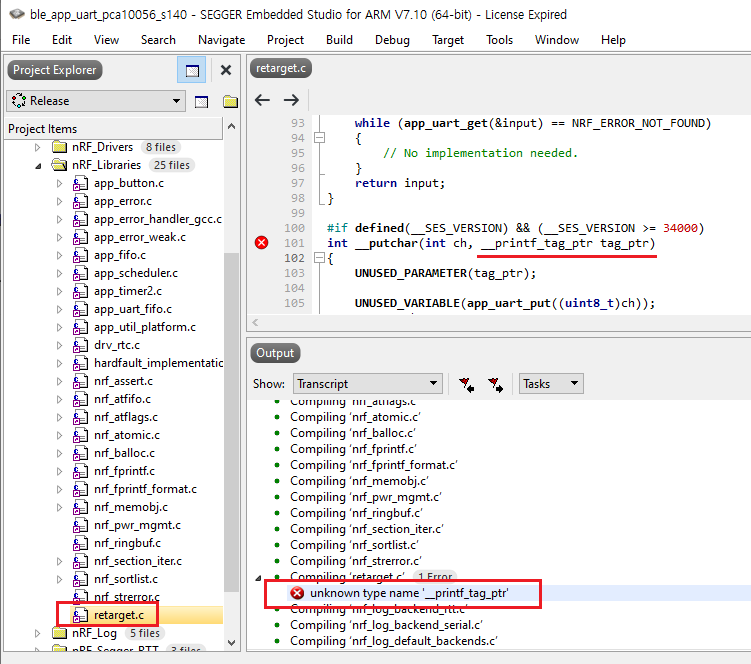Image resolution: width=751 pixels, height=664 pixels.
Task: Click the nrf_ringbuf.c file icon
Action: [80, 543]
